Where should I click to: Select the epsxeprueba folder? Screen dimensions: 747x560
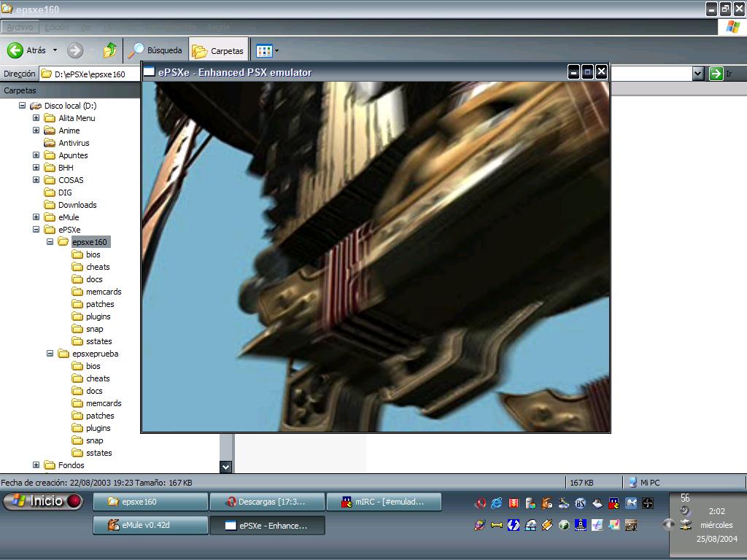click(x=88, y=354)
